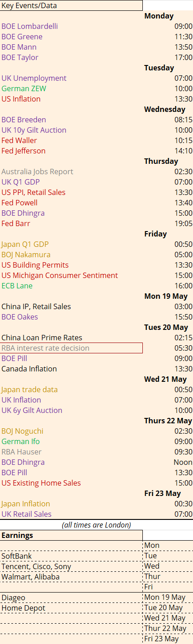This screenshot has height=644, width=193.
Task: Click the US Existing Home Sales cell
Action: tap(41, 483)
